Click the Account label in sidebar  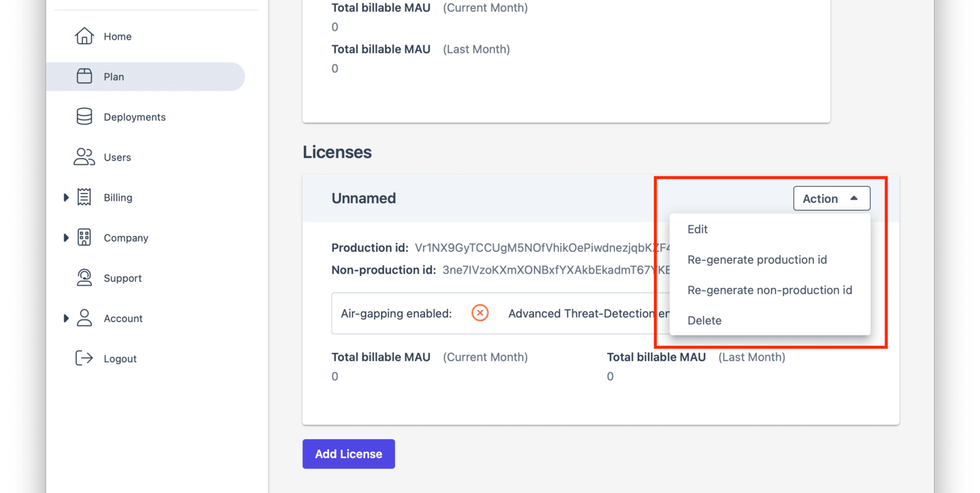tap(123, 318)
